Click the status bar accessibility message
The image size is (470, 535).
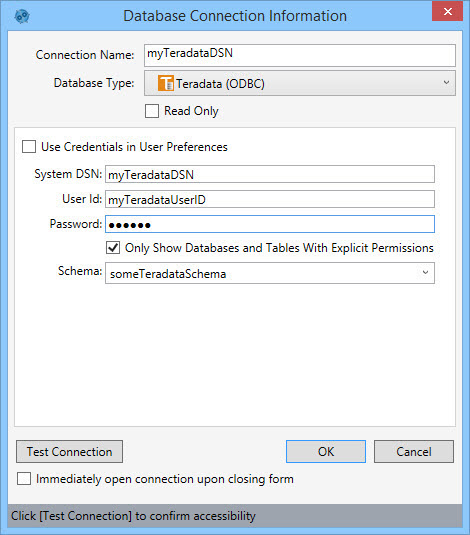pyautogui.click(x=133, y=516)
